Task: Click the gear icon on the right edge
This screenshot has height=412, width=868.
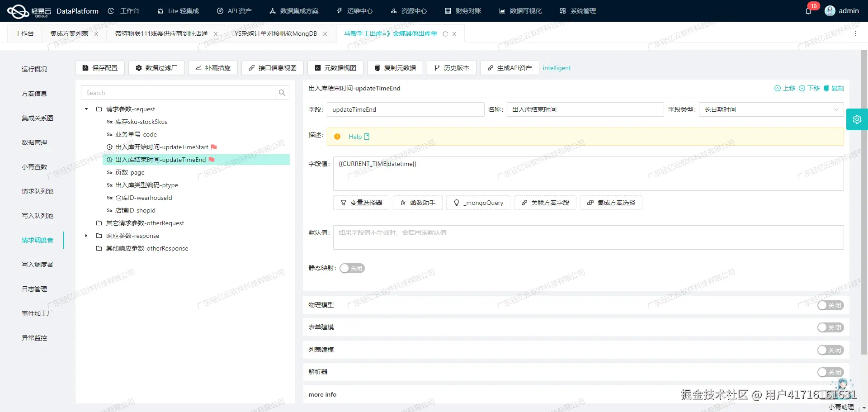Action: (x=857, y=119)
